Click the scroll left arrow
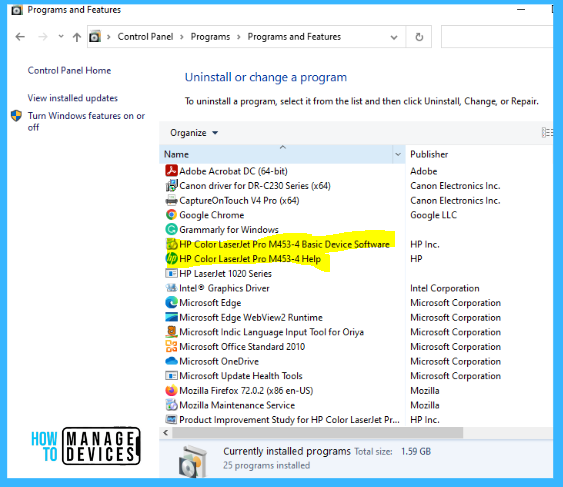 [x=166, y=433]
